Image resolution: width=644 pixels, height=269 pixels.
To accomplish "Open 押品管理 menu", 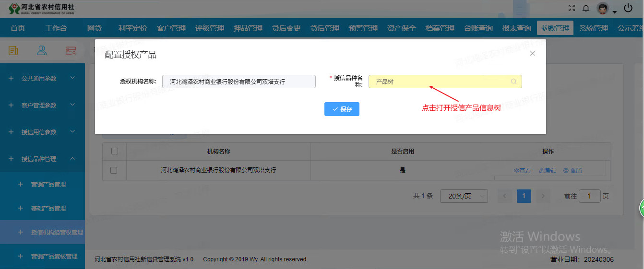I will point(248,28).
